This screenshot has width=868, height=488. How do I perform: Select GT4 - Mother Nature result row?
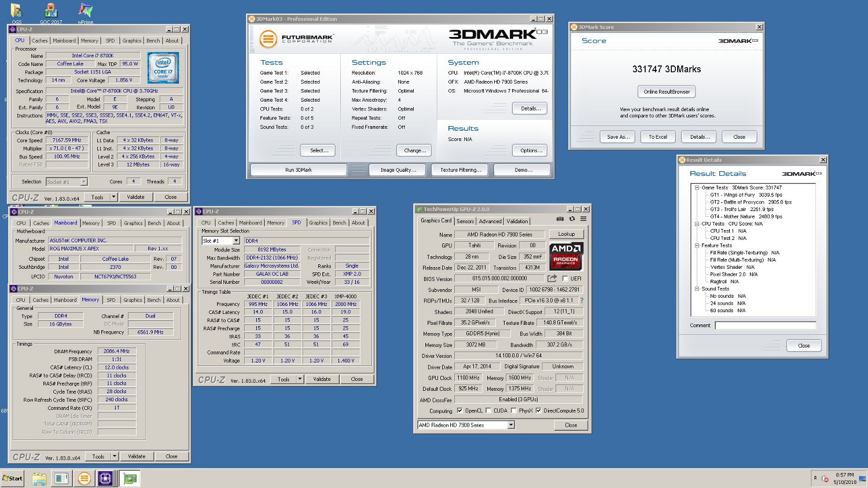746,217
